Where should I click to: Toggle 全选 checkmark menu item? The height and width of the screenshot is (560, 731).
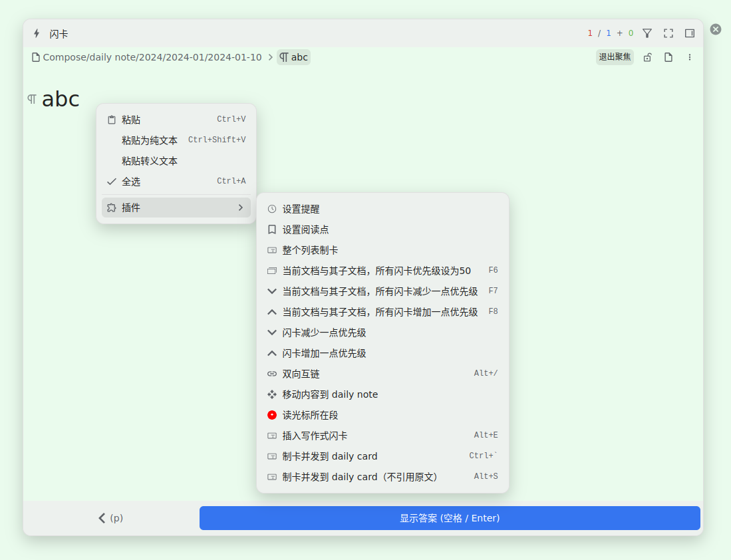131,182
